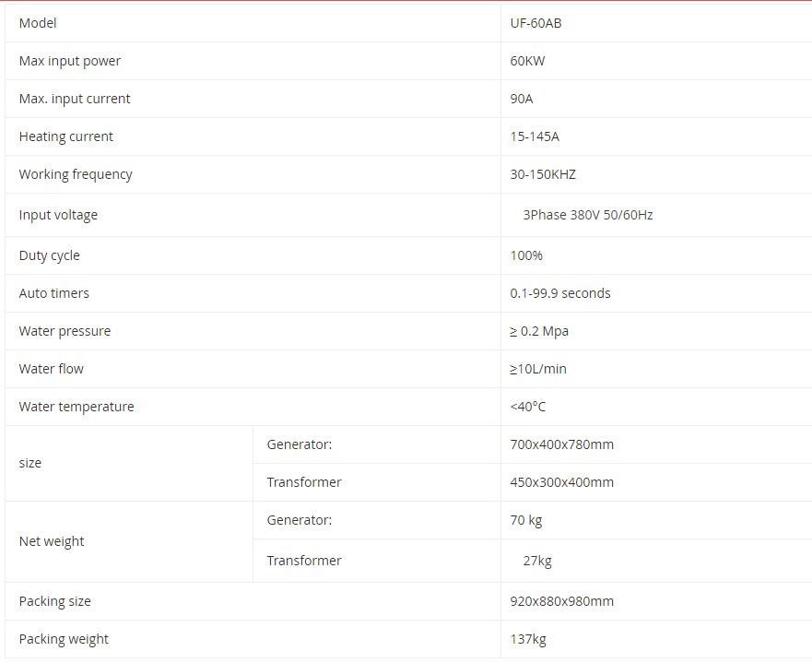Click the UF-60AB model value
This screenshot has width=812, height=663.
(x=535, y=23)
